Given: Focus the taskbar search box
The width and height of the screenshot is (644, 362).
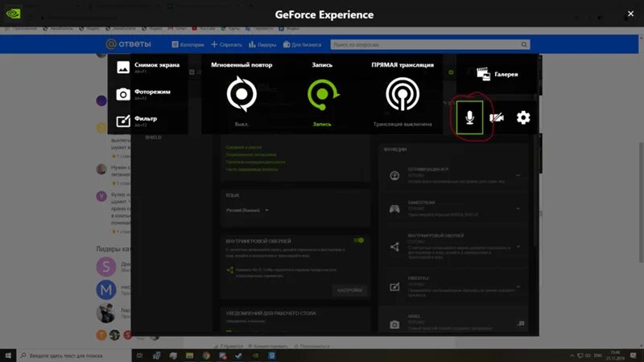Looking at the screenshot, I should (x=74, y=356).
